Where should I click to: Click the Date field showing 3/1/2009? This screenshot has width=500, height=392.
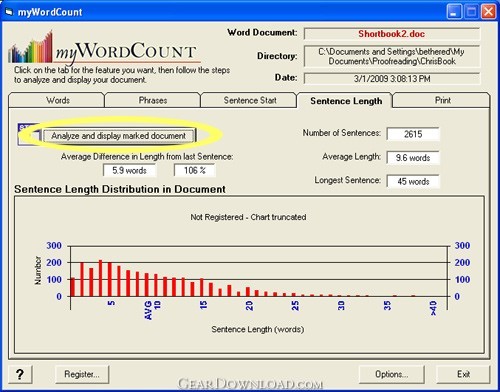click(x=392, y=79)
